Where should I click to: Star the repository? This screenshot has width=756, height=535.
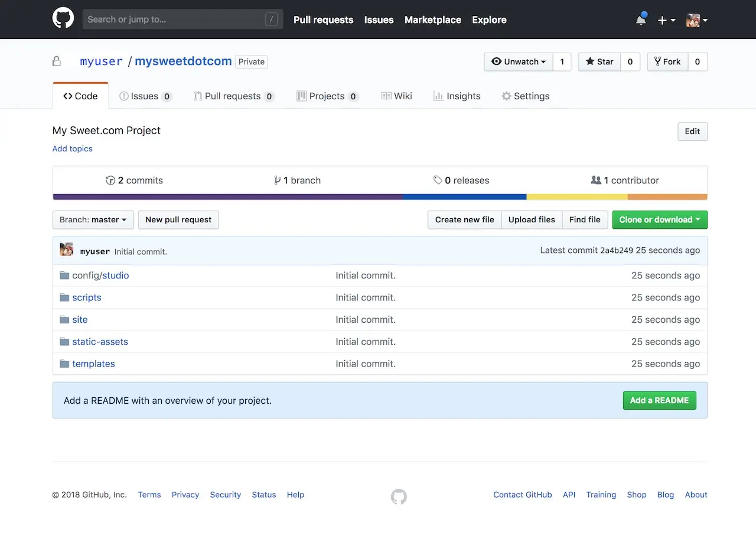click(599, 61)
